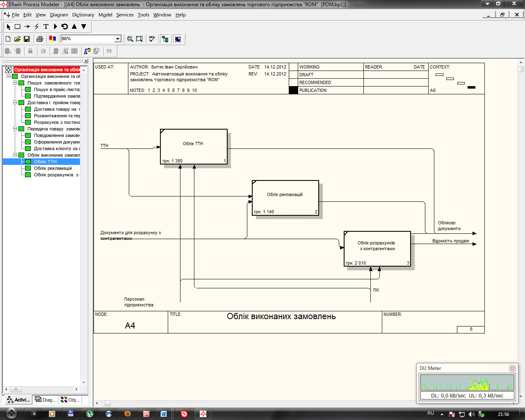Click the ERwin data model link icon
The width and height of the screenshot is (525, 420).
coord(87,51)
